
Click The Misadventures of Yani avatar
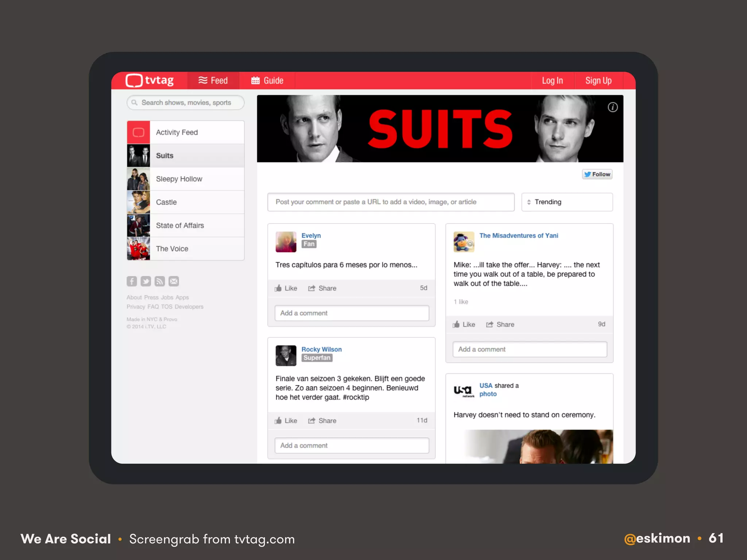464,242
